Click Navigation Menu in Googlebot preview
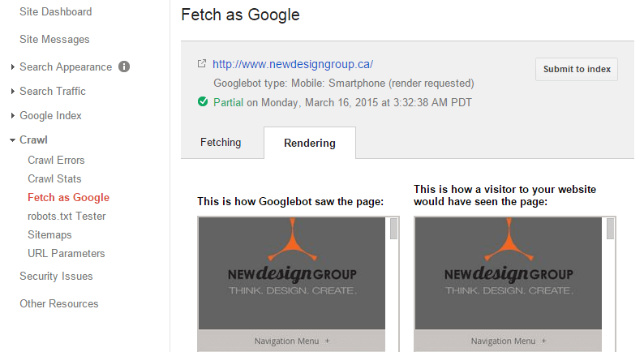This screenshot has height=352, width=644. pos(292,341)
